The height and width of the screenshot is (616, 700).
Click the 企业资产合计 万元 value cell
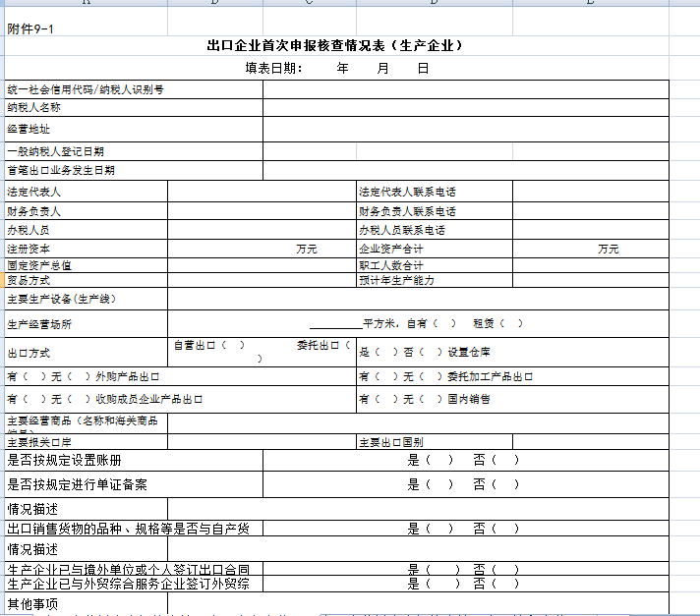pyautogui.click(x=590, y=250)
